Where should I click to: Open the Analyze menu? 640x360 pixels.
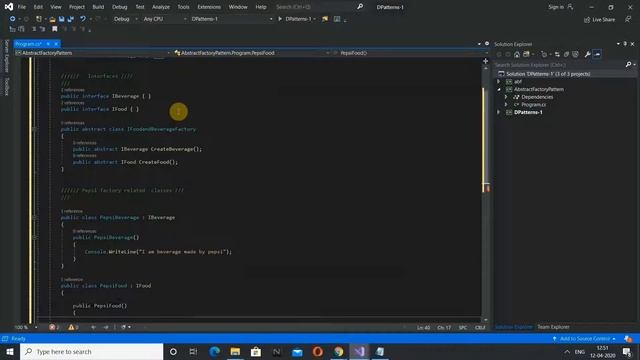161,7
